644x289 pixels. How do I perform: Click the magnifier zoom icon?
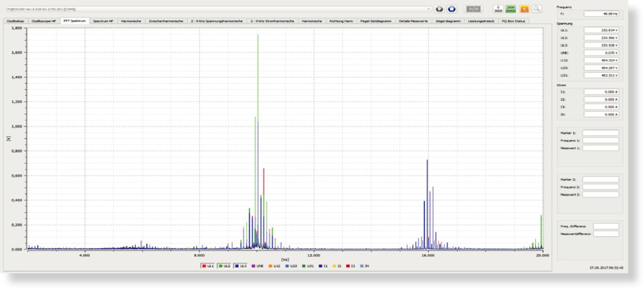click(537, 9)
